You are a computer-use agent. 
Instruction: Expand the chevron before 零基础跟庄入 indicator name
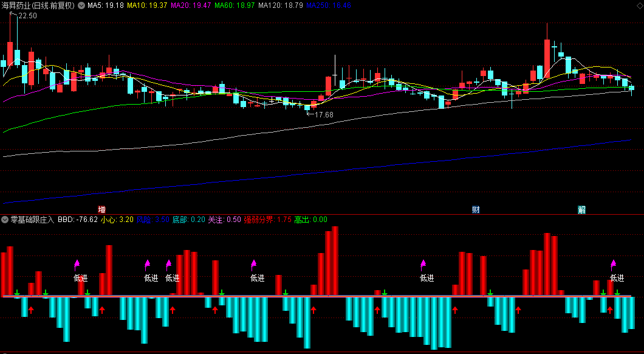[5, 220]
